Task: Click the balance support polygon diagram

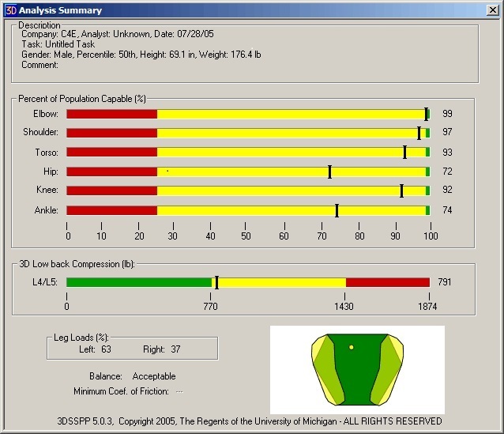Action: pyautogui.click(x=357, y=370)
